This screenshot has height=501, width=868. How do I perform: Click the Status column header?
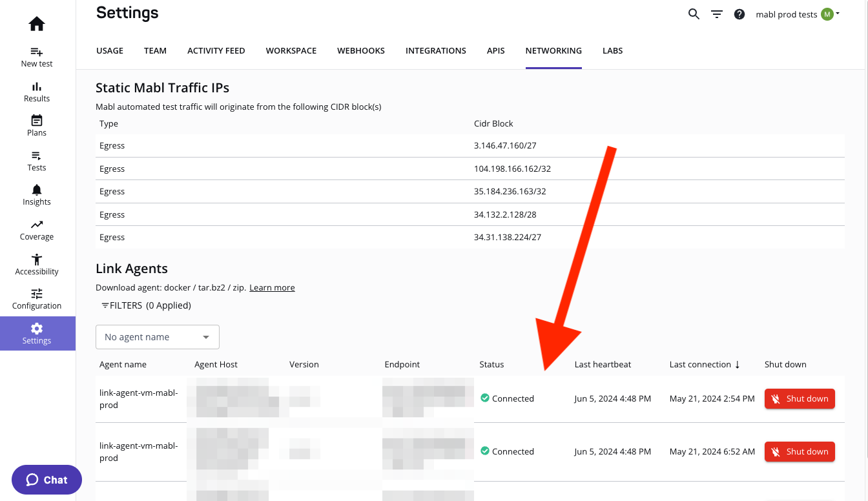(491, 364)
